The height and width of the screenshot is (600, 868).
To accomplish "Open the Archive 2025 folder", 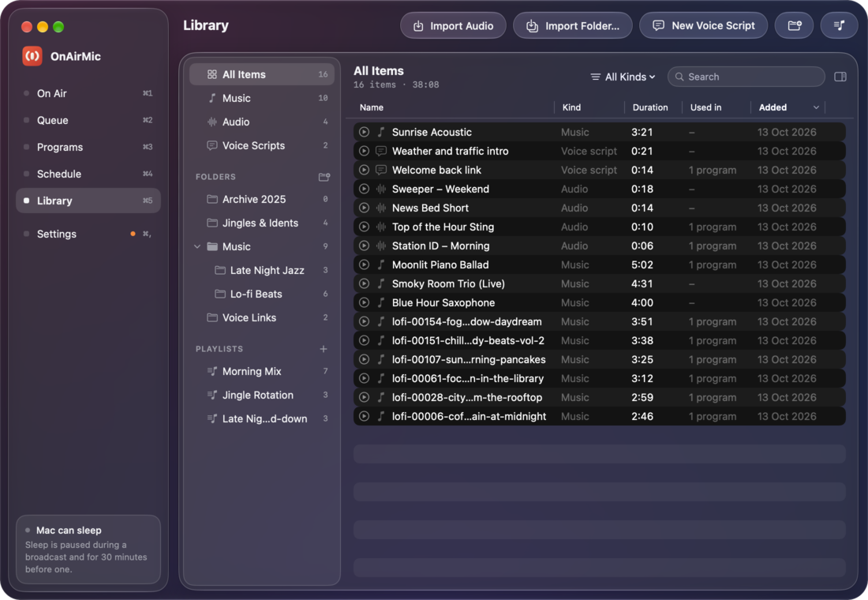I will click(262, 199).
